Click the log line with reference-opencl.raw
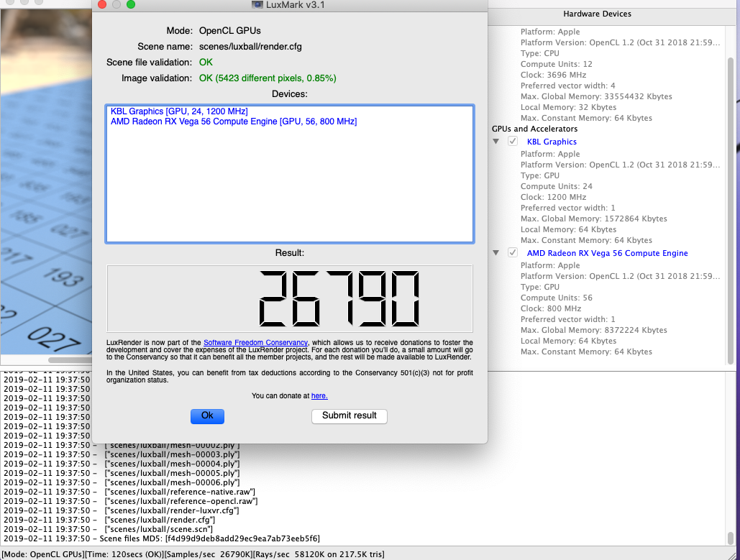The width and height of the screenshot is (740, 560). 131,502
